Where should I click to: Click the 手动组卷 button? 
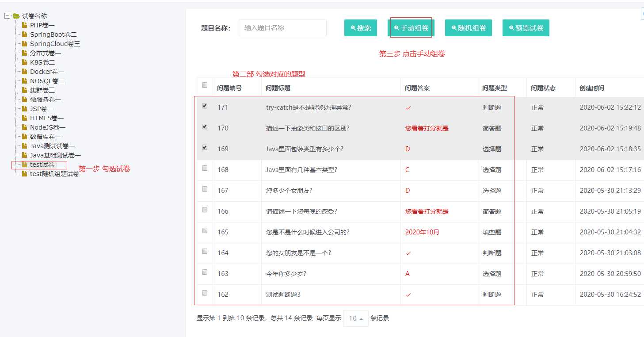pos(411,28)
